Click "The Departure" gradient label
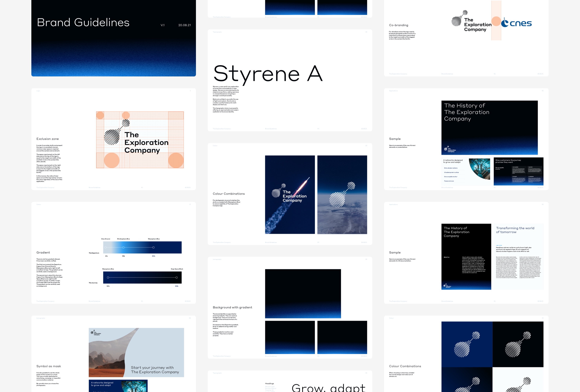 pos(94,253)
